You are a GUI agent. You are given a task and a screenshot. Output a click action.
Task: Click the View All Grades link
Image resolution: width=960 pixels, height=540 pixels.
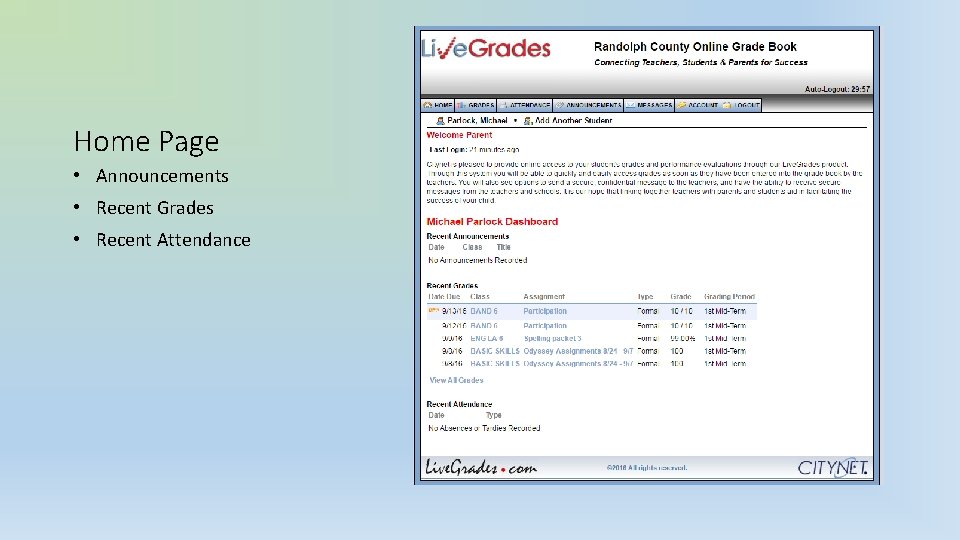pyautogui.click(x=456, y=380)
